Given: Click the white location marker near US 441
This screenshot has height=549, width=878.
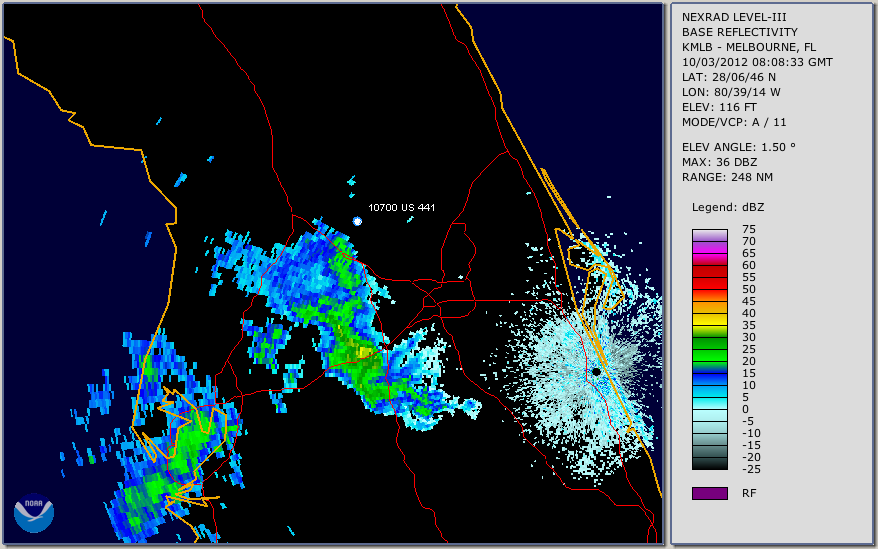Looking at the screenshot, I should pos(357,221).
